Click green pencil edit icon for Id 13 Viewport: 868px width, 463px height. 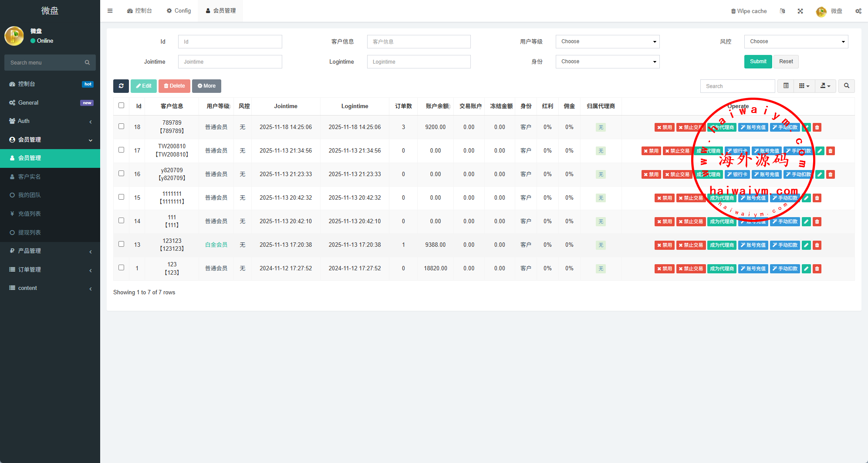tap(806, 245)
